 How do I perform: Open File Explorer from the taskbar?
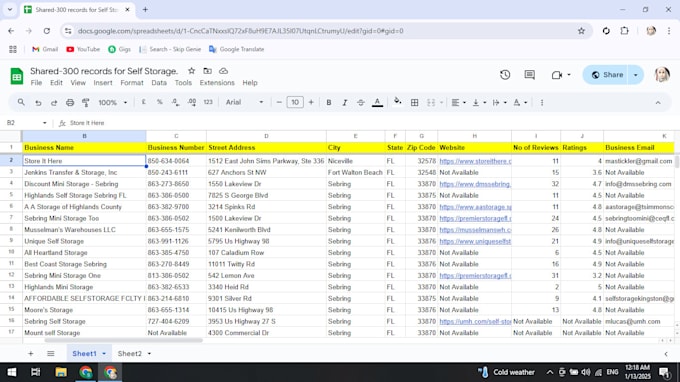tap(61, 372)
